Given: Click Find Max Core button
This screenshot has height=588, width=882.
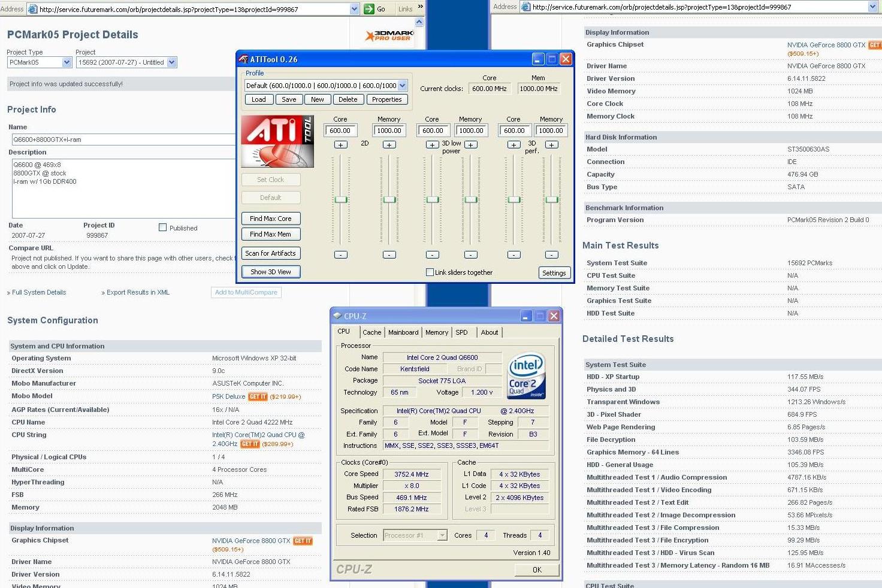Looking at the screenshot, I should [x=271, y=219].
